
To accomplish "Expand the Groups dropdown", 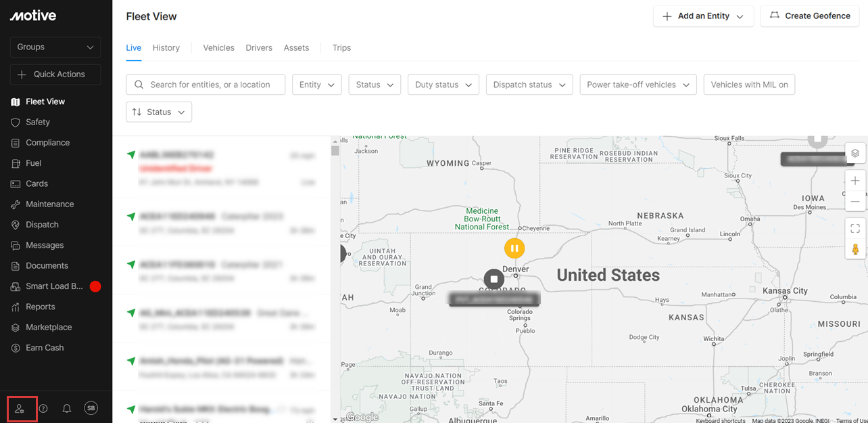I will [55, 47].
